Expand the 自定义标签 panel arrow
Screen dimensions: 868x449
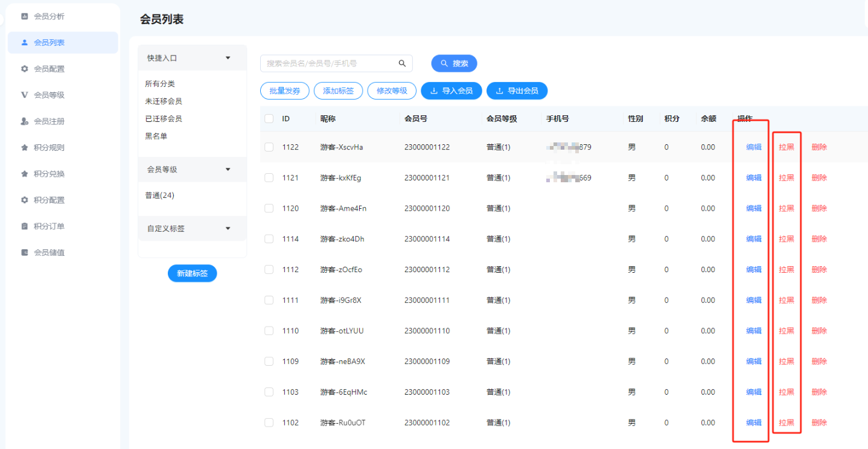click(228, 229)
